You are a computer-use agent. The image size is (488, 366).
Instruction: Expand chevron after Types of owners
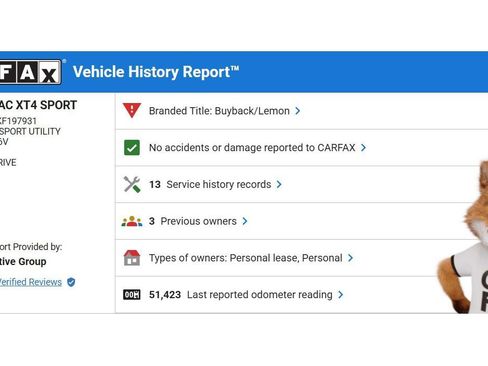click(350, 258)
